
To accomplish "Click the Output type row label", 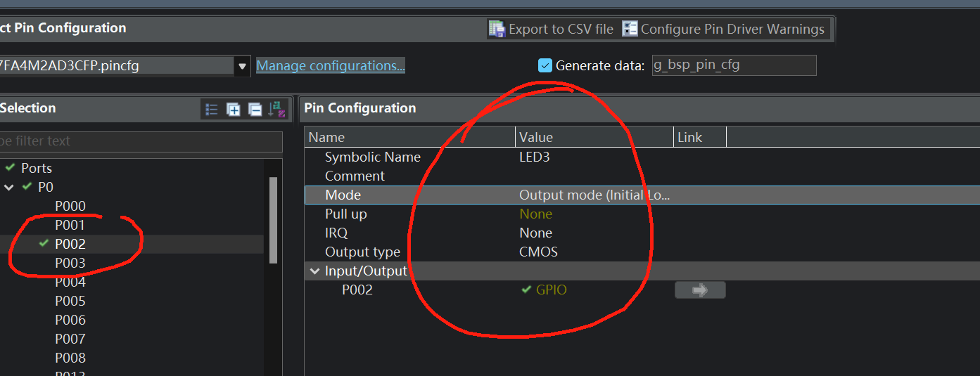I will coord(362,252).
